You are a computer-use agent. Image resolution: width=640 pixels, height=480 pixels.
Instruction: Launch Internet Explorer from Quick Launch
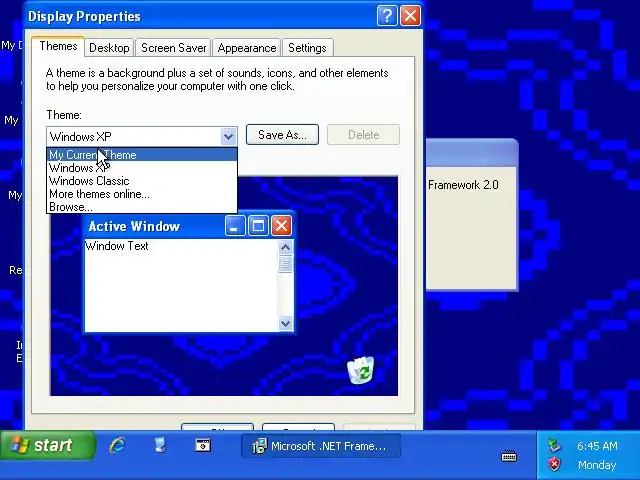click(x=118, y=445)
